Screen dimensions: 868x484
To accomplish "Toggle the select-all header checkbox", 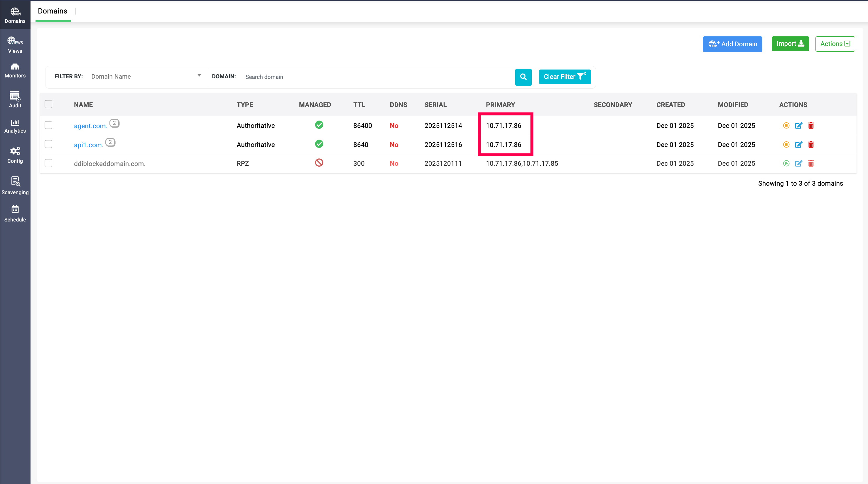I will pos(48,104).
